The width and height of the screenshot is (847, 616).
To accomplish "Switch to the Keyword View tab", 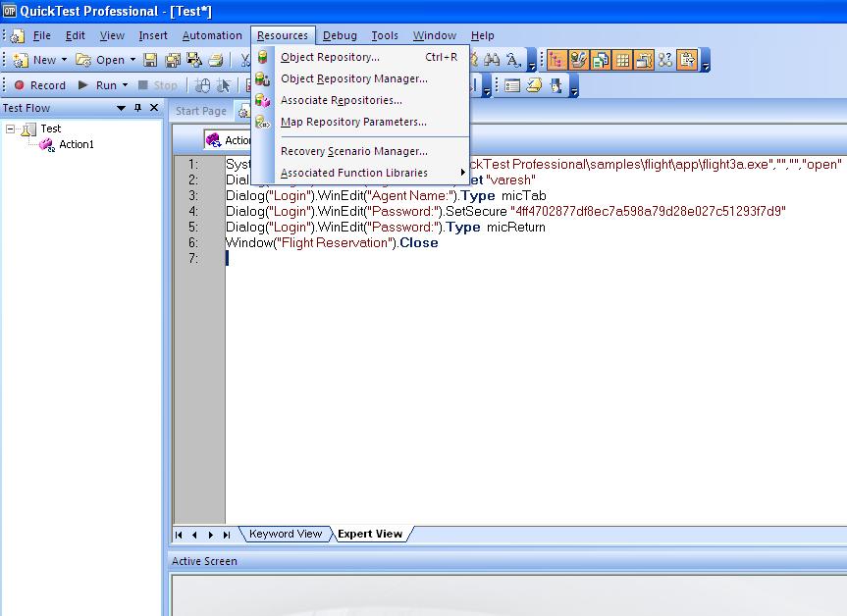I will [286, 534].
